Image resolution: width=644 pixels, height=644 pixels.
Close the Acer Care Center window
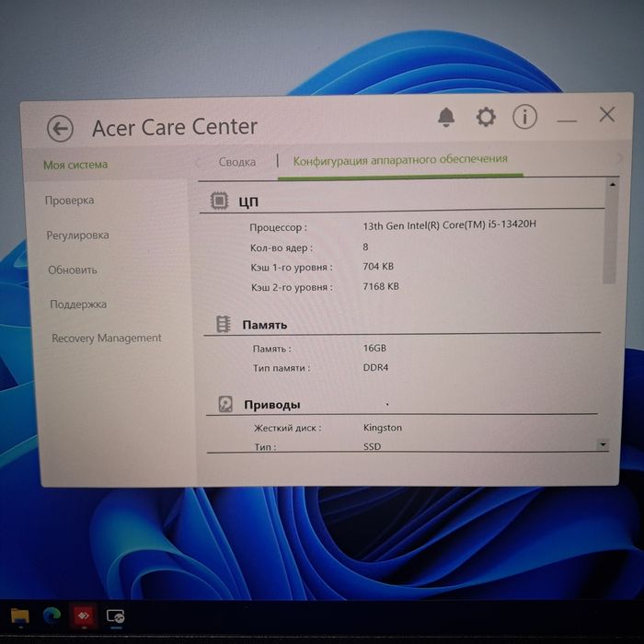pyautogui.click(x=607, y=115)
